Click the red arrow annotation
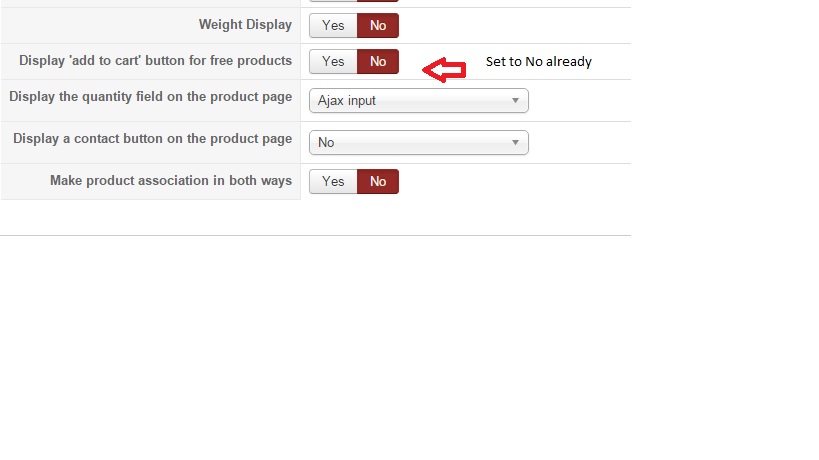Screen dimensions: 819x460 pyautogui.click(x=444, y=69)
